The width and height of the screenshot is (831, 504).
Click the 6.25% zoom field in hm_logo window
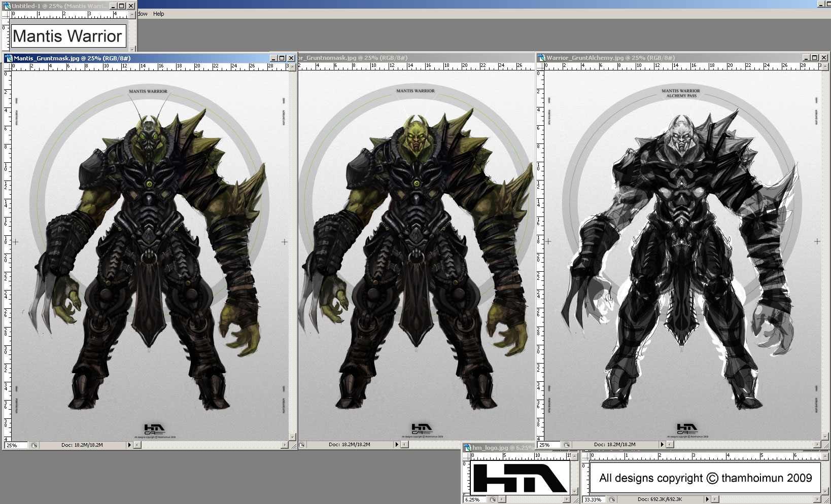[x=475, y=499]
